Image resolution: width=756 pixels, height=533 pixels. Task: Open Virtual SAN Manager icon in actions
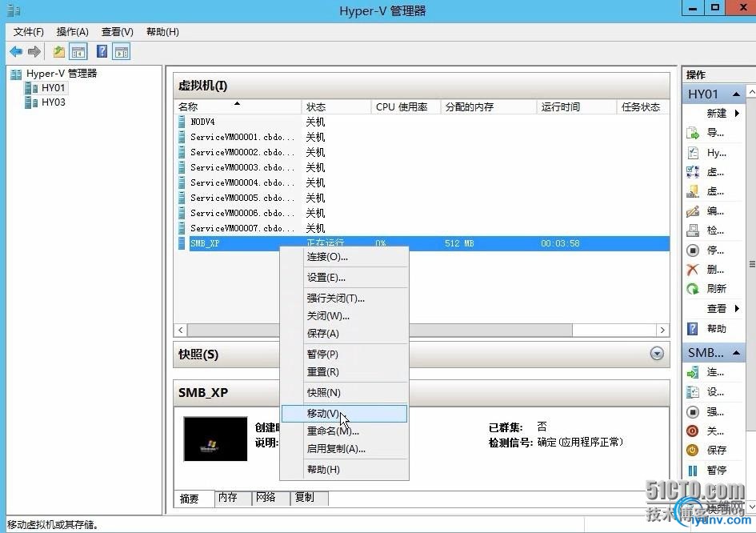click(x=693, y=191)
